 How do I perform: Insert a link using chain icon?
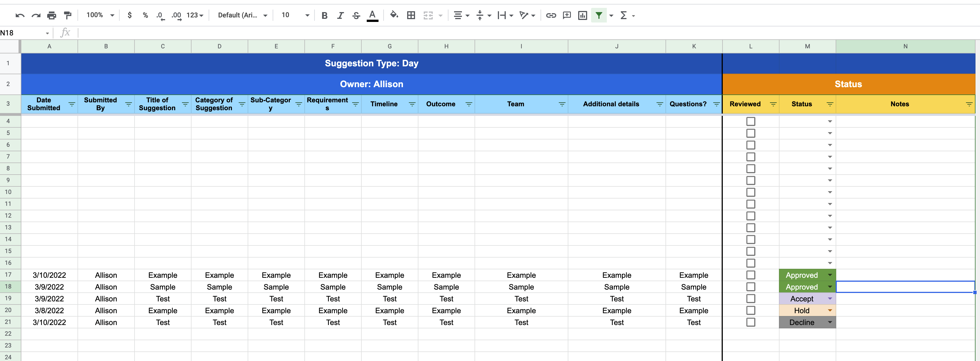pos(551,15)
